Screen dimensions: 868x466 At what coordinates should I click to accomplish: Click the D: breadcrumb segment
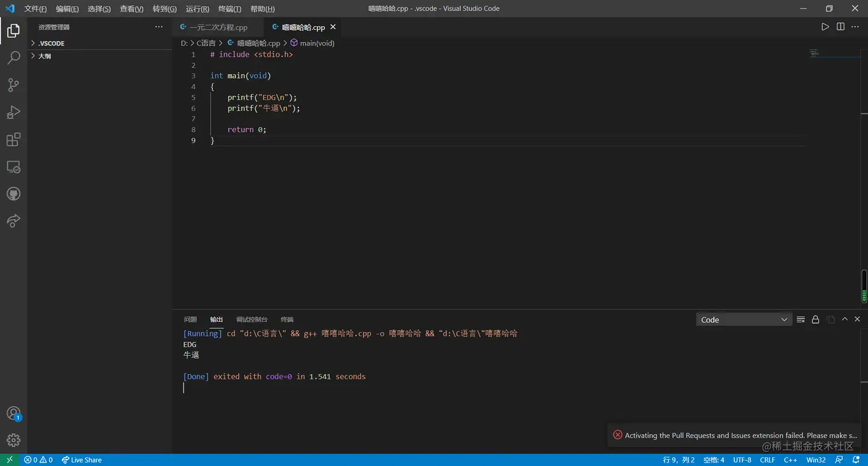pyautogui.click(x=184, y=43)
